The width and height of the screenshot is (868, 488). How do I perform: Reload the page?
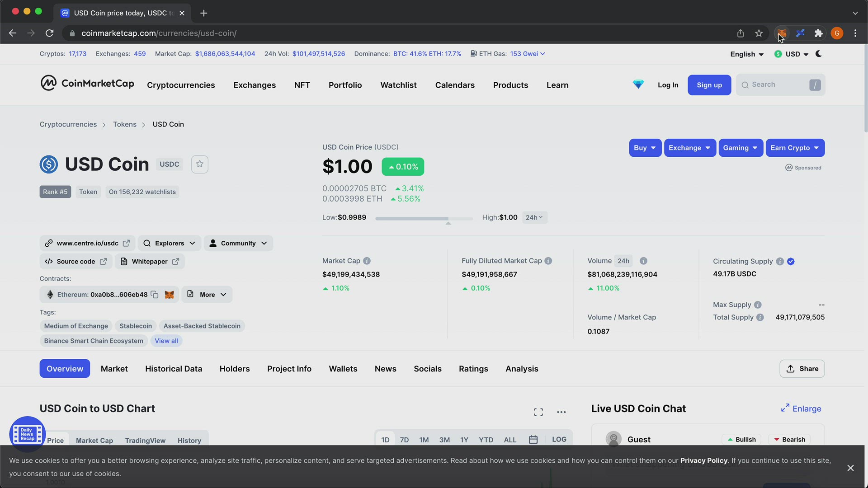pyautogui.click(x=50, y=33)
